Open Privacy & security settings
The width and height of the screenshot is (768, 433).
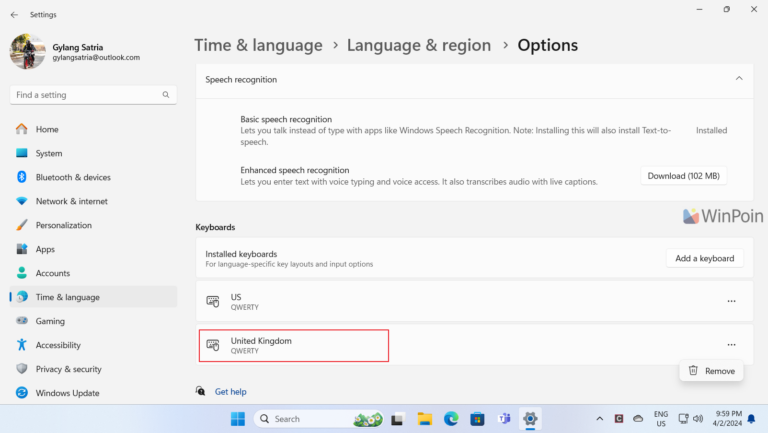tap(93, 369)
